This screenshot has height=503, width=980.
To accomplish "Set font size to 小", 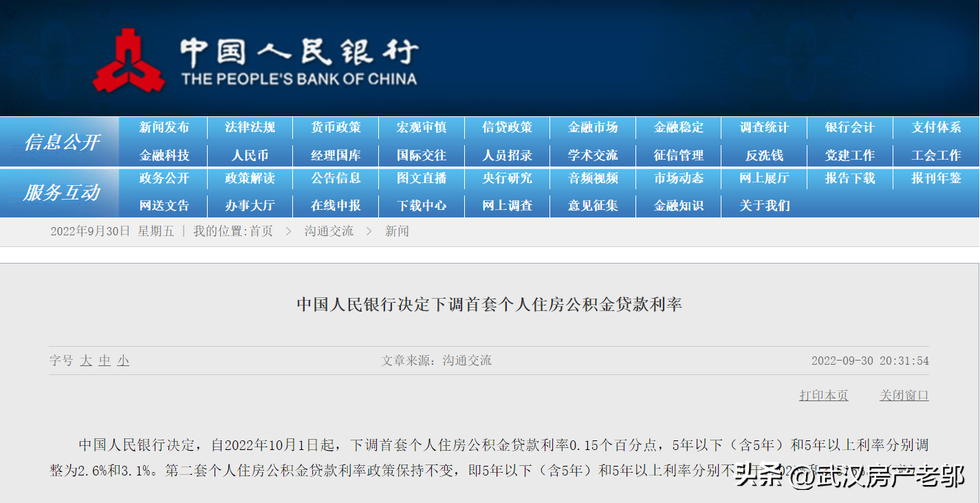I will pos(123,361).
